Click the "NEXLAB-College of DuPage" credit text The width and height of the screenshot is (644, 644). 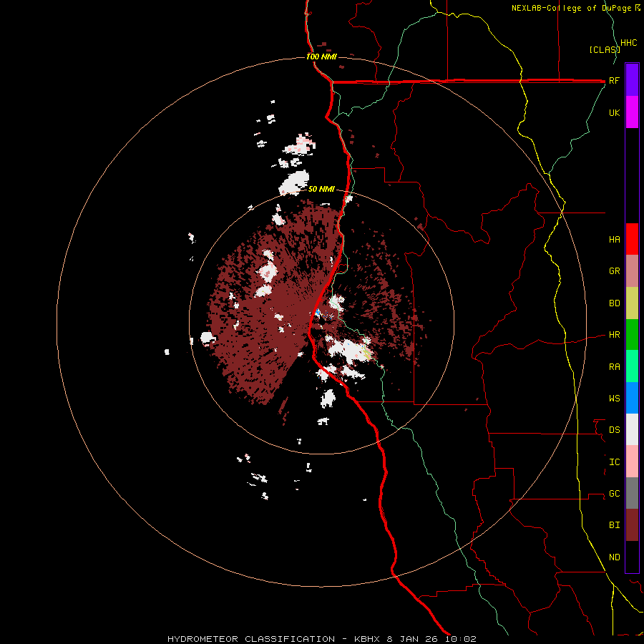tap(572, 8)
